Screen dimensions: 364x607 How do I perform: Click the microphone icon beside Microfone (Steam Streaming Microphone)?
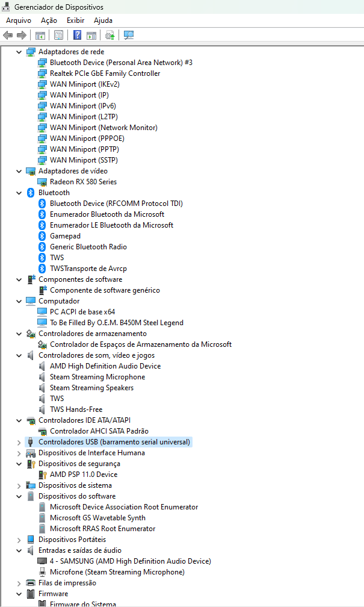tap(42, 572)
